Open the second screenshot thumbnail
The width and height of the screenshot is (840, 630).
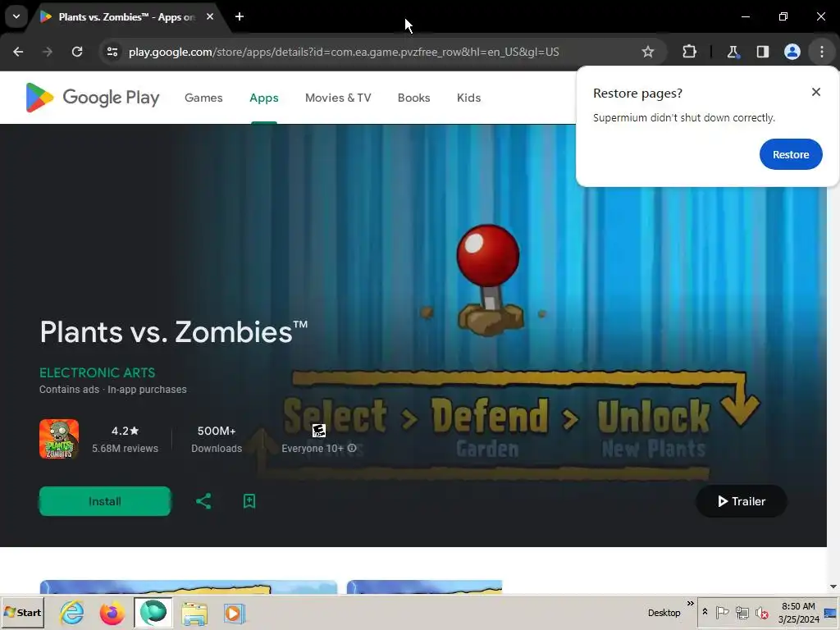[424, 587]
